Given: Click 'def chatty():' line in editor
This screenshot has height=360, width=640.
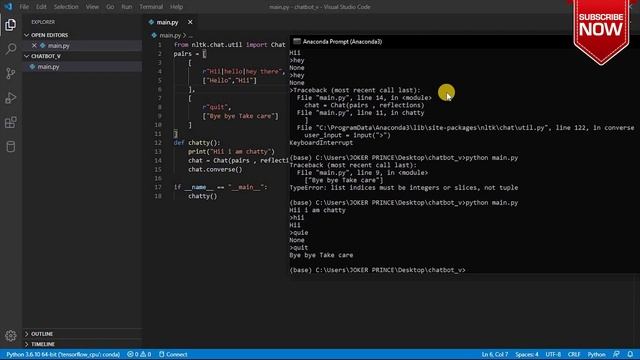Looking at the screenshot, I should [197, 142].
